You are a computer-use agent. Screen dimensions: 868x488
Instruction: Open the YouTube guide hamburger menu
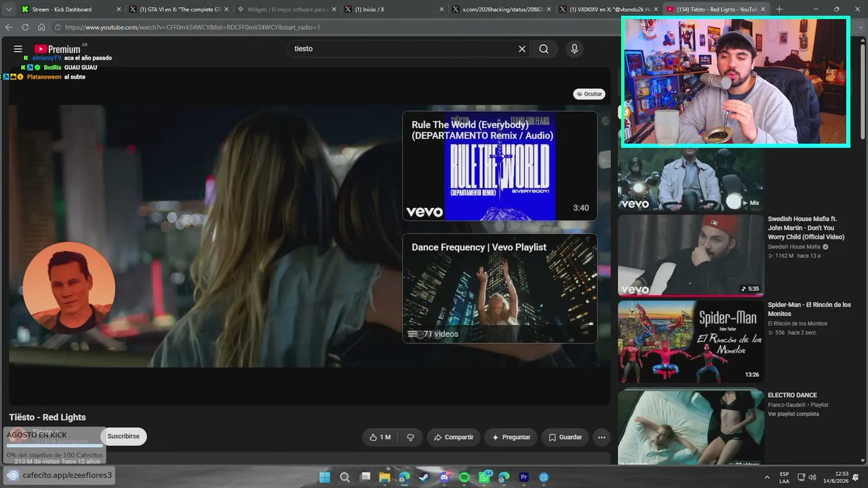(x=18, y=49)
